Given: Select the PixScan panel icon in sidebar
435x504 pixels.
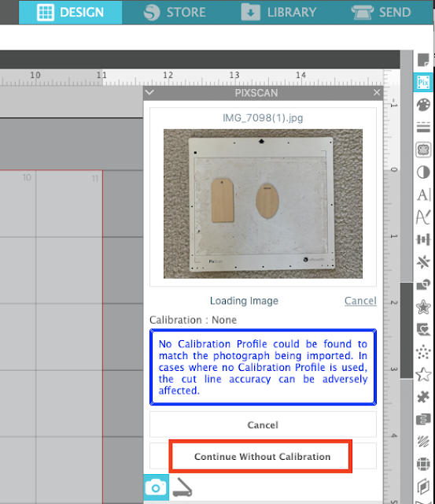Looking at the screenshot, I should 423,82.
